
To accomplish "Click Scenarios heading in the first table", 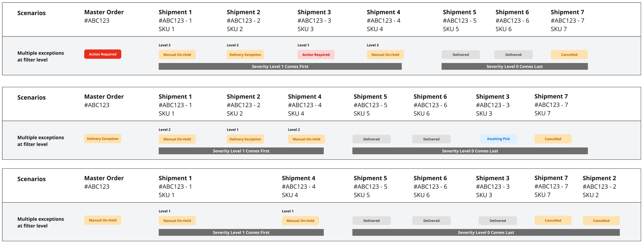I will [31, 13].
